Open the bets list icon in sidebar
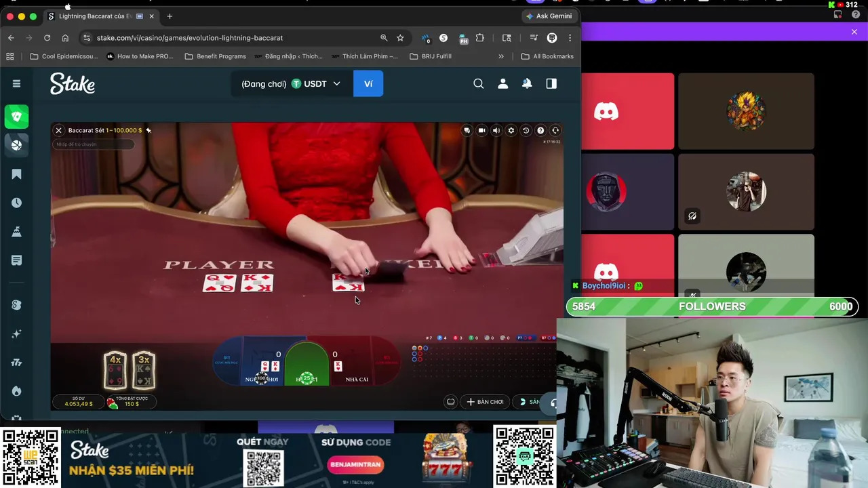The height and width of the screenshot is (488, 868). click(17, 260)
